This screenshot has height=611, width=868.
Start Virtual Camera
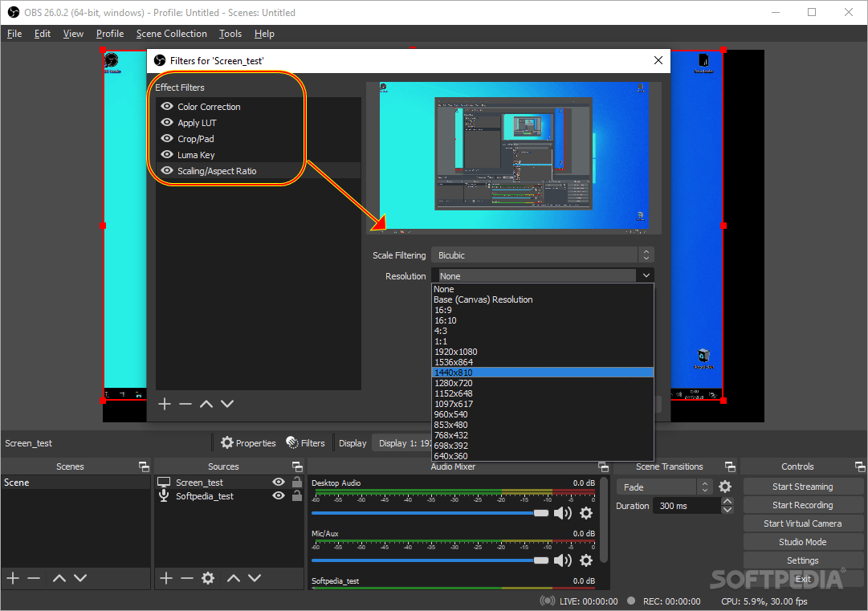point(803,523)
